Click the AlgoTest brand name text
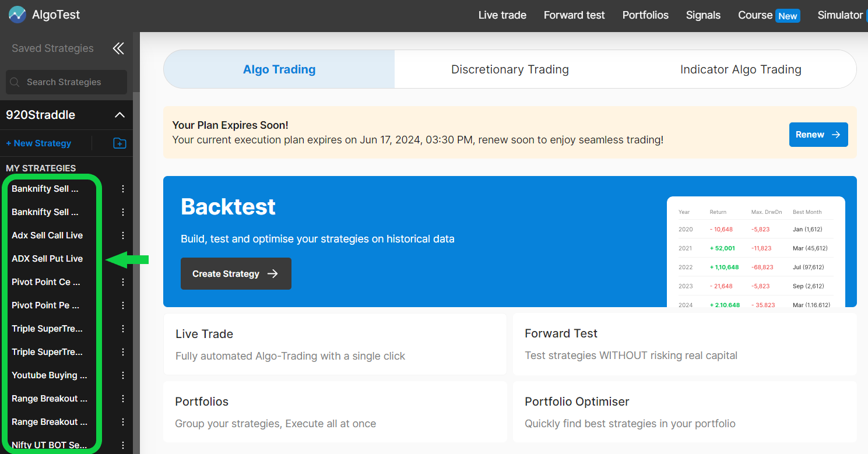Image resolution: width=868 pixels, height=454 pixels. pyautogui.click(x=56, y=15)
